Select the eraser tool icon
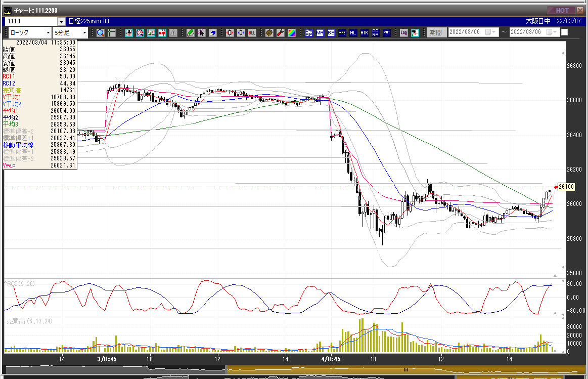Viewport: 588px width, 379px height. (x=213, y=33)
